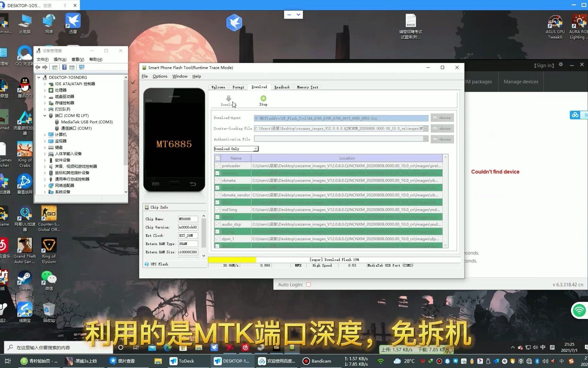Click the help icon in Device Manager toolbar
The width and height of the screenshot is (588, 368).
click(64, 67)
